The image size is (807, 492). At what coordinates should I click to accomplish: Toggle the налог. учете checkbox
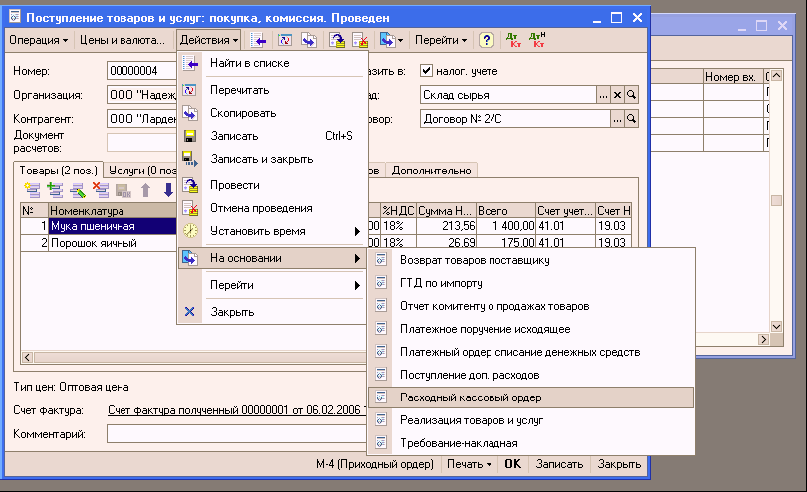(x=427, y=71)
